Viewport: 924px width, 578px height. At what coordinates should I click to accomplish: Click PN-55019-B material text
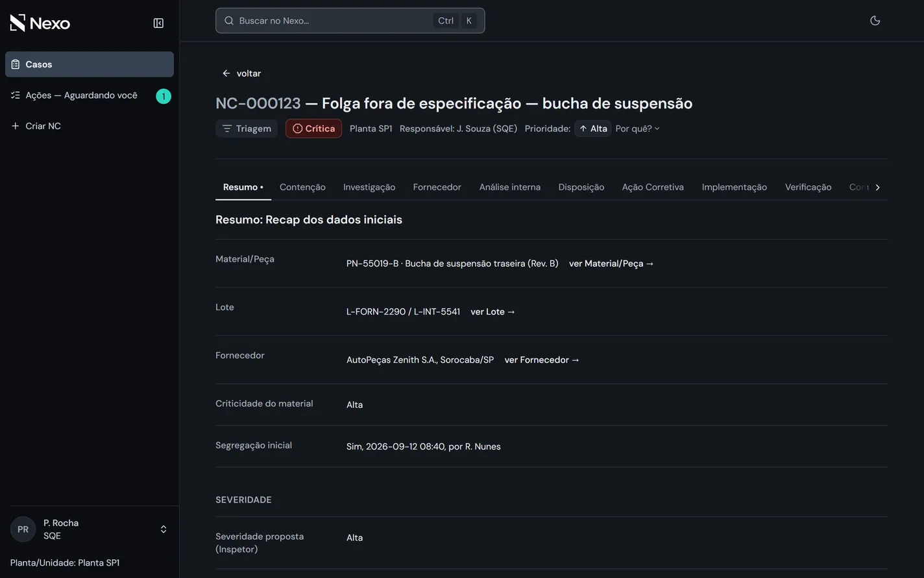452,264
